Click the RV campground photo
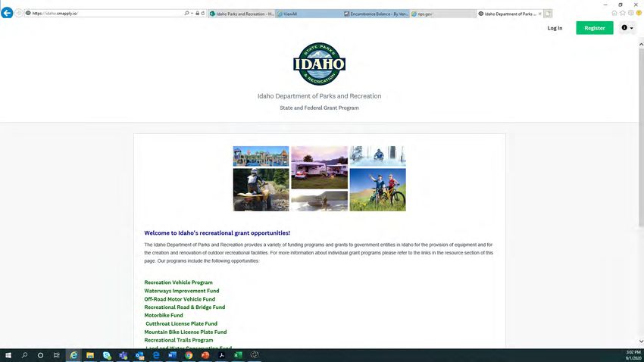 [x=319, y=167]
